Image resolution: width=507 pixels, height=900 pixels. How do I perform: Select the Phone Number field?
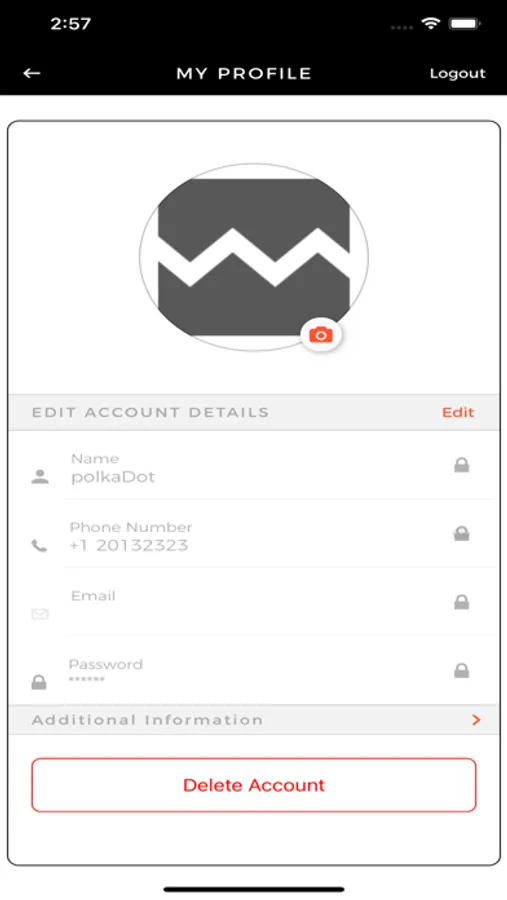pyautogui.click(x=253, y=536)
